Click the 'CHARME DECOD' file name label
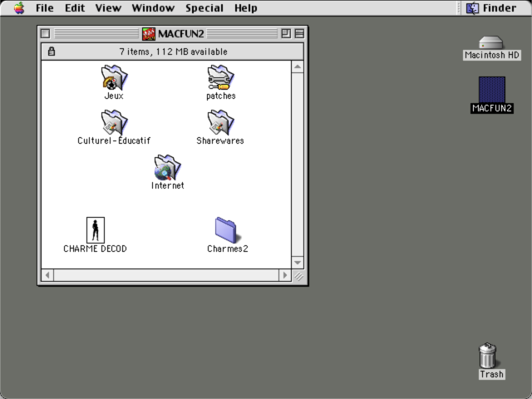Screen dimensions: 532x399 95,249
